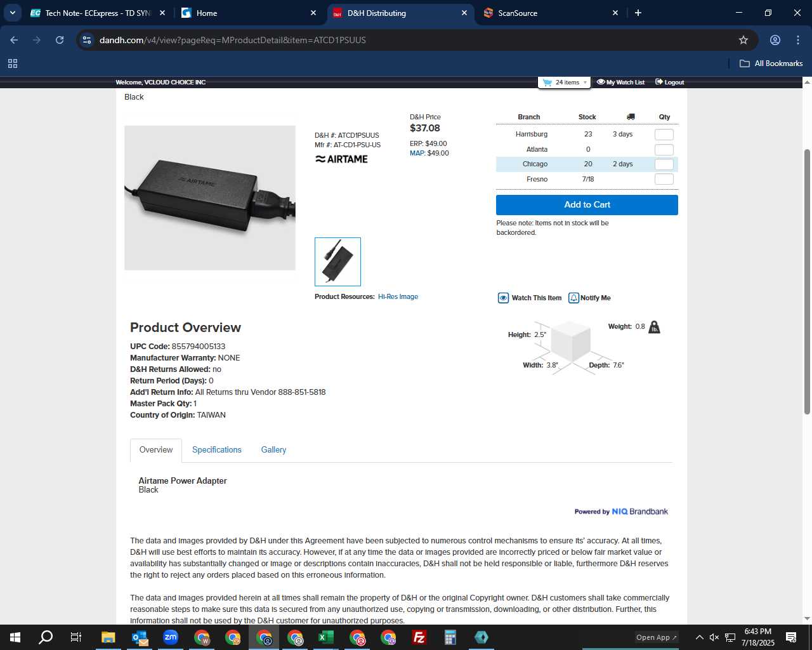Open the Chrome profile icon
812x650 pixels.
tap(775, 40)
